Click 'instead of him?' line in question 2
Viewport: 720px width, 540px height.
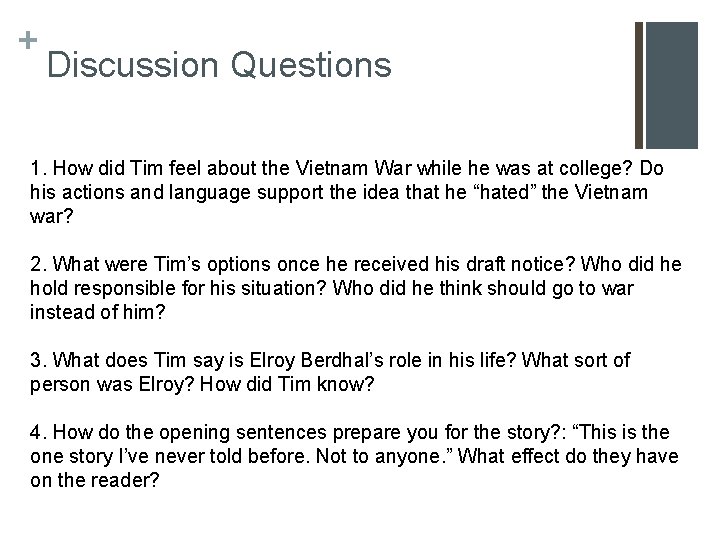point(97,312)
